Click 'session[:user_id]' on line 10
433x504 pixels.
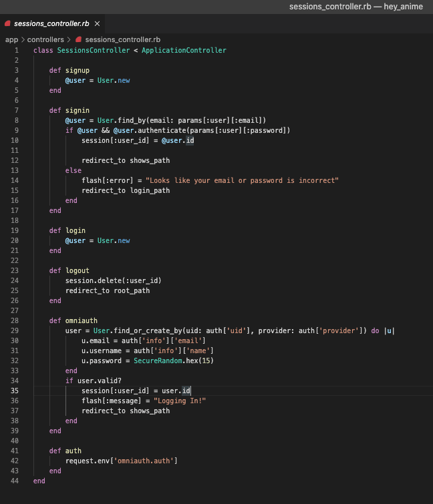116,140
